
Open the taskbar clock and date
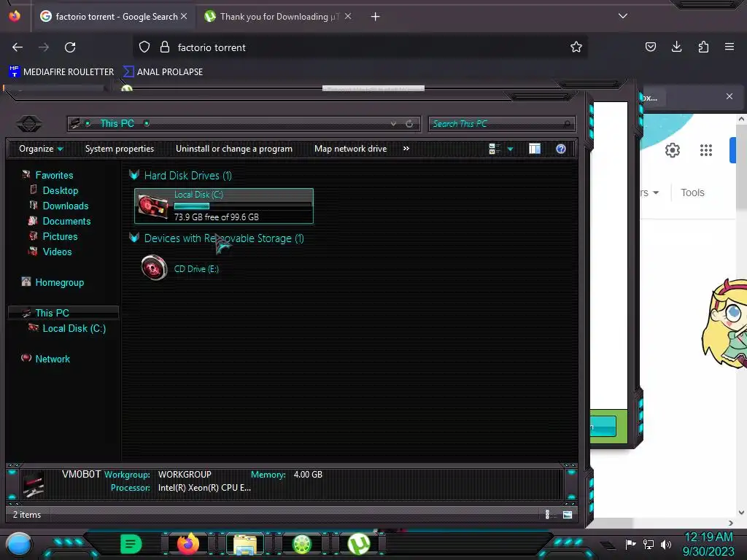[x=708, y=544]
